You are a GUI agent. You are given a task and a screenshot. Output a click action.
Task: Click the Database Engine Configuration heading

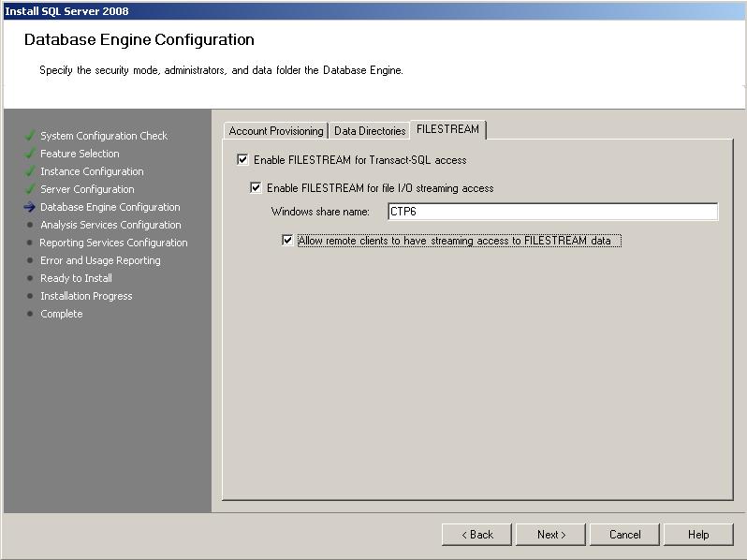click(x=139, y=39)
